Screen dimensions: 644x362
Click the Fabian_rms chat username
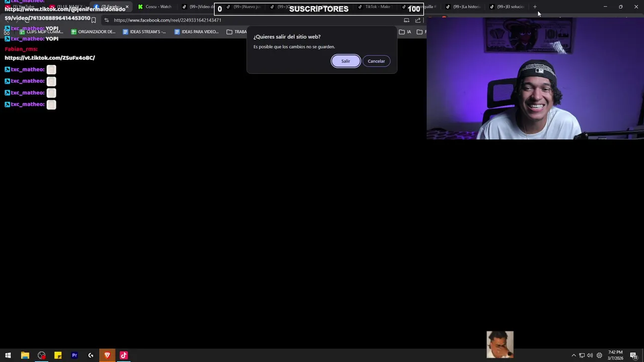pos(21,49)
